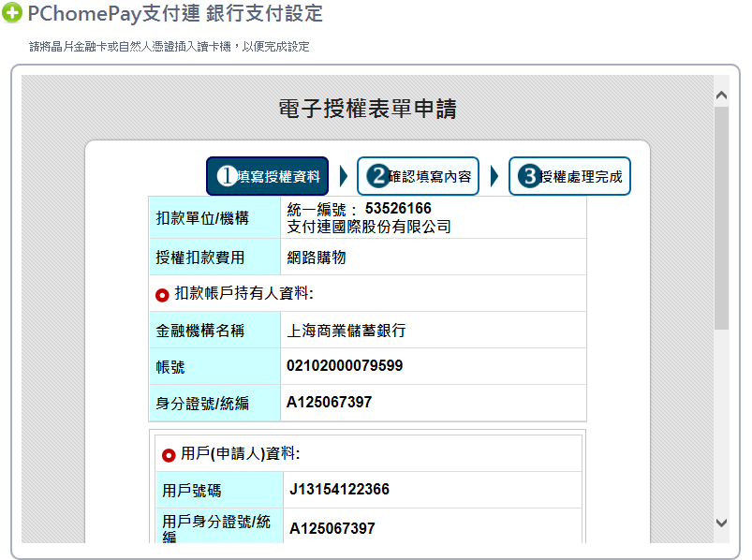Image resolution: width=752 pixels, height=560 pixels.
Task: Click account number 02102000079599
Action: (x=345, y=366)
